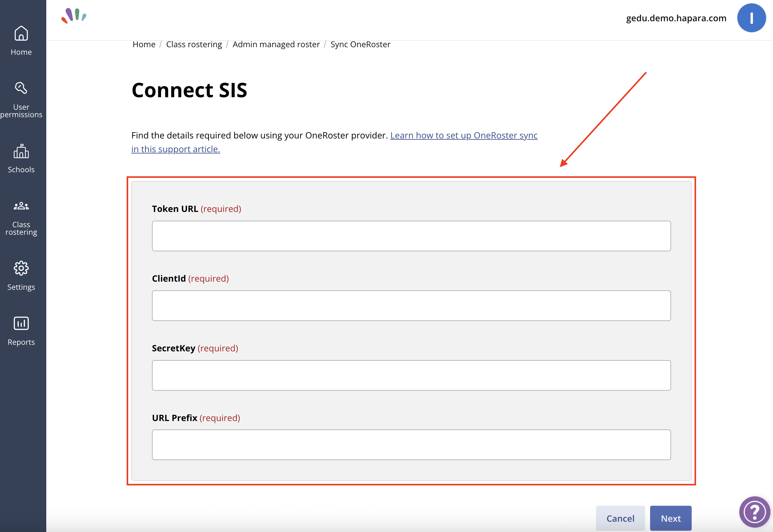Open Class rostering breadcrumb

[x=194, y=44]
